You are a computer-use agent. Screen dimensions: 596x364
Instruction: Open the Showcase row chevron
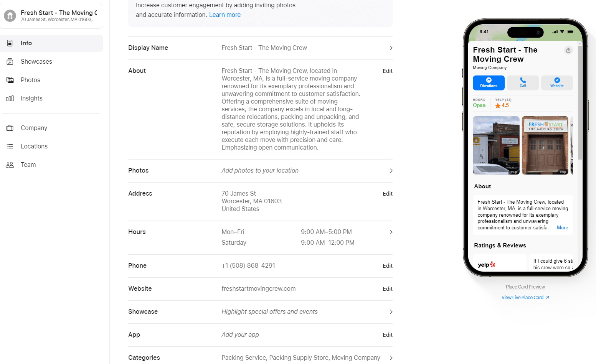point(391,312)
